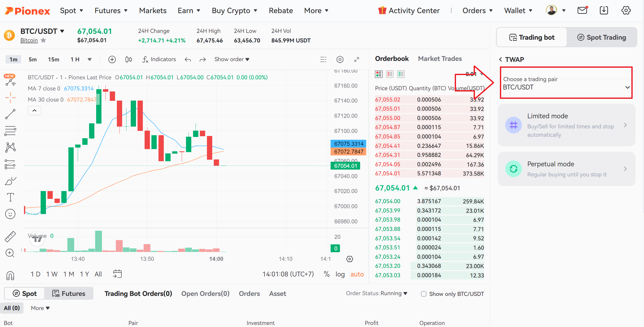
Task: Expand the Earn menu
Action: click(x=189, y=11)
